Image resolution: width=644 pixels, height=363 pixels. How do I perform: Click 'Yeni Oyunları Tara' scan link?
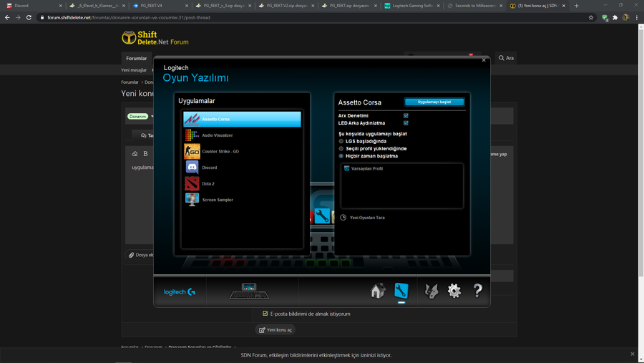[366, 218]
